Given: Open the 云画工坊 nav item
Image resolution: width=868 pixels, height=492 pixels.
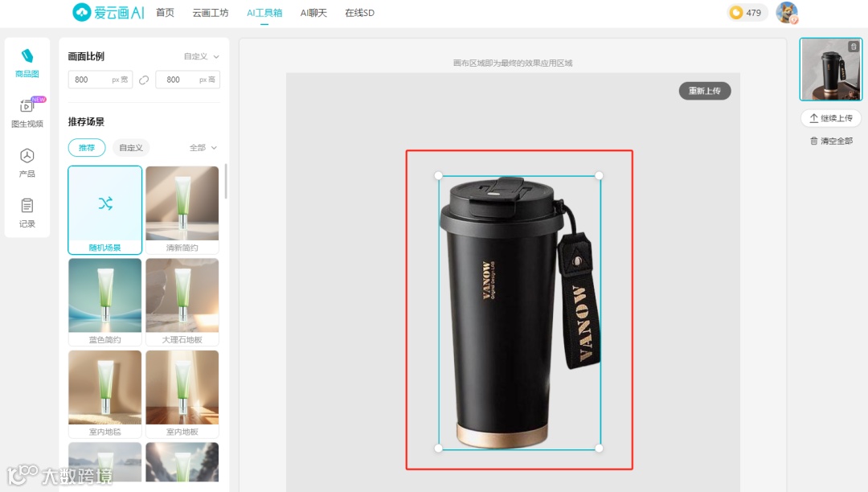Looking at the screenshot, I should click(211, 13).
